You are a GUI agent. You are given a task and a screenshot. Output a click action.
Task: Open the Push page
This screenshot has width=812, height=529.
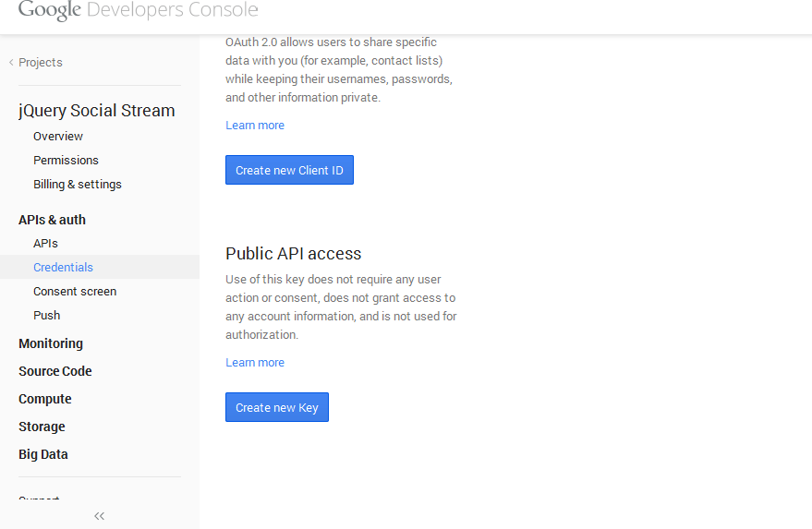[x=46, y=315]
